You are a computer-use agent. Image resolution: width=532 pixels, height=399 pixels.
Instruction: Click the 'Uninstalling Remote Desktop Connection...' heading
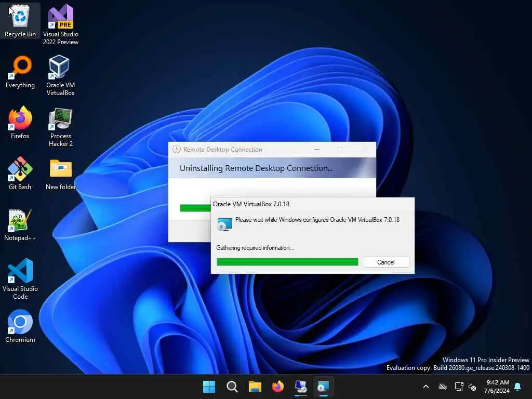coord(256,168)
